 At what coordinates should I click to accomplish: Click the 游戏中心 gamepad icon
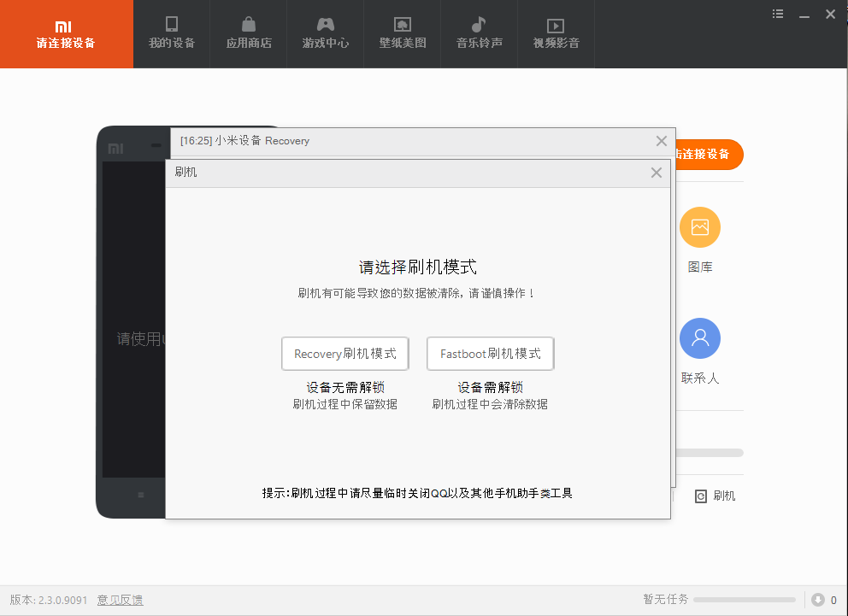326,25
